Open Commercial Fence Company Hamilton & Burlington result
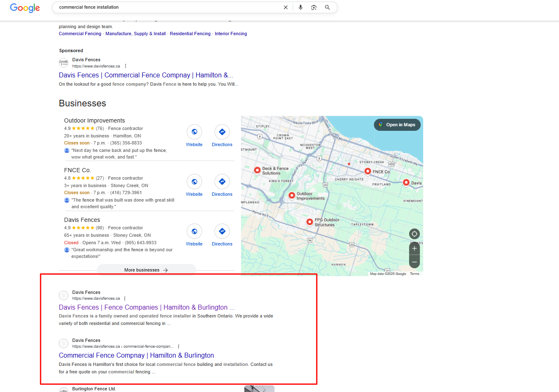The image size is (559, 392). point(136,356)
